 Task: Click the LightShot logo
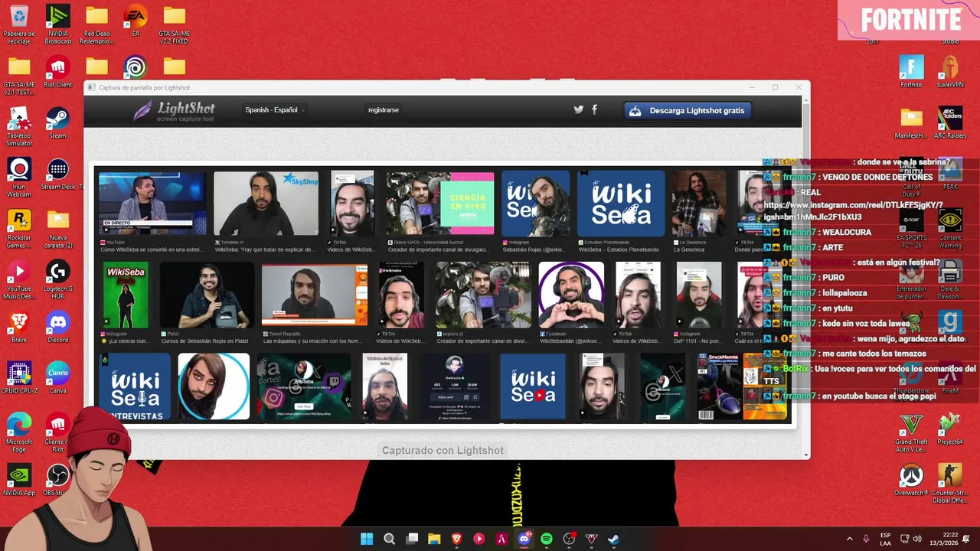(175, 111)
